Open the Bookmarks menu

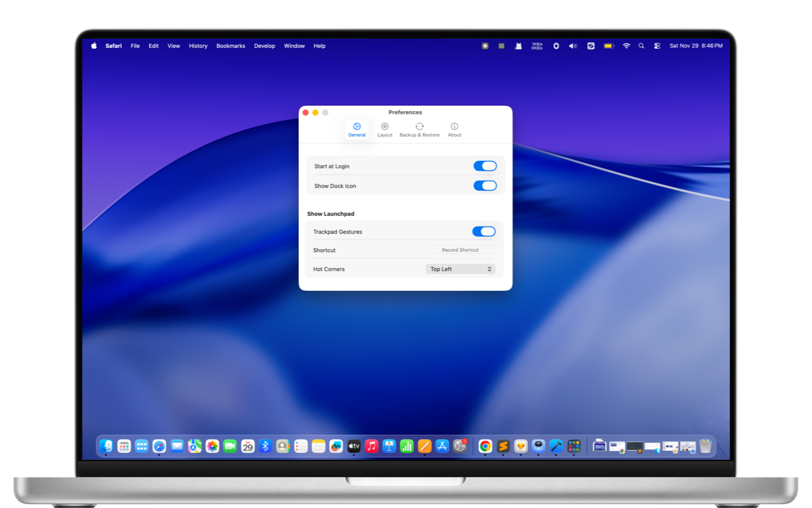[230, 46]
